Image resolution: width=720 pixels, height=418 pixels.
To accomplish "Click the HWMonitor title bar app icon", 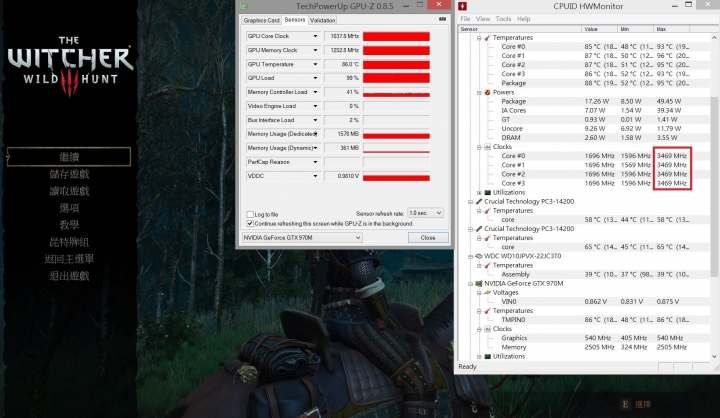I will (x=462, y=6).
